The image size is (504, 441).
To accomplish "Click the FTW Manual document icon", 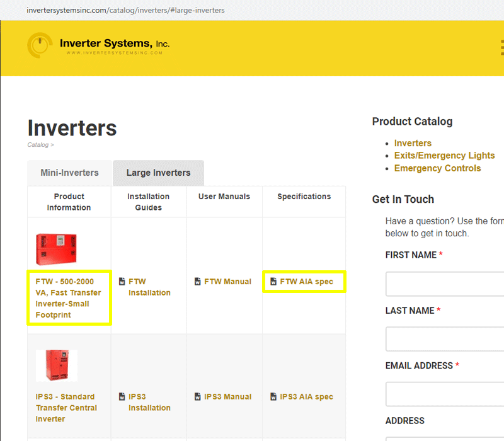I will [198, 282].
